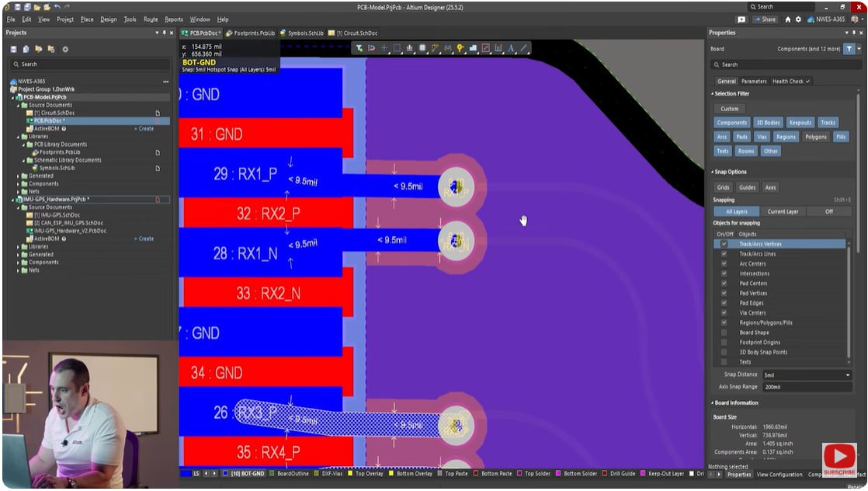The height and width of the screenshot is (491, 868).
Task: Toggle Track/Arcs Lines snapping checkbox
Action: pos(724,254)
